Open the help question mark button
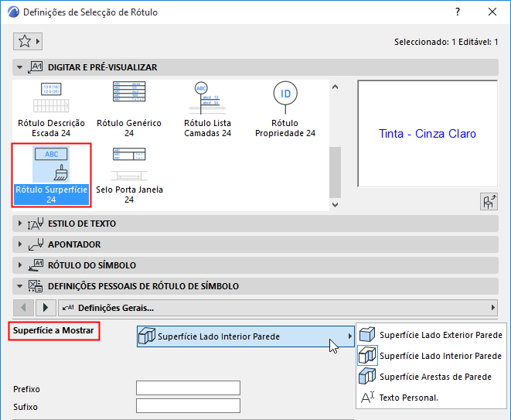Viewport: 511px width, 420px height. pos(458,12)
